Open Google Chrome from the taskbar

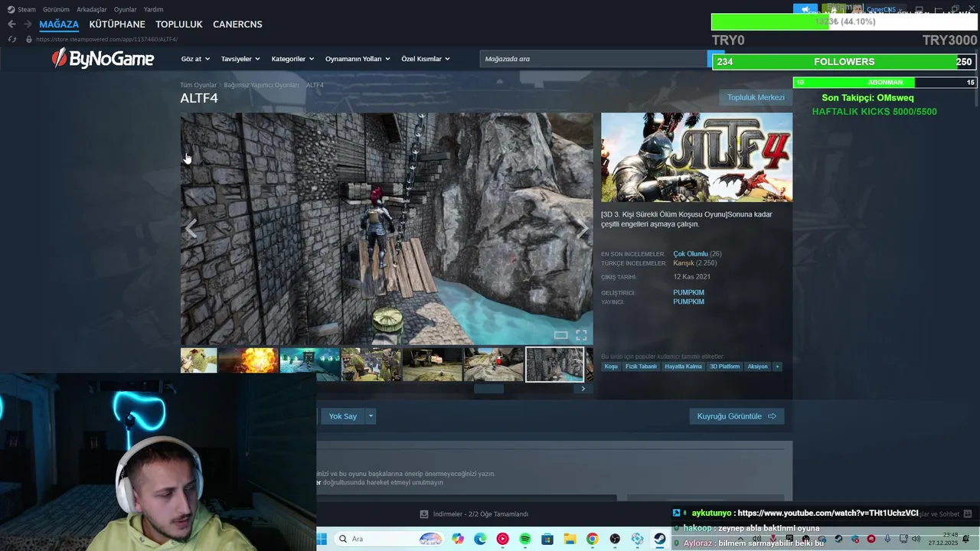[593, 539]
